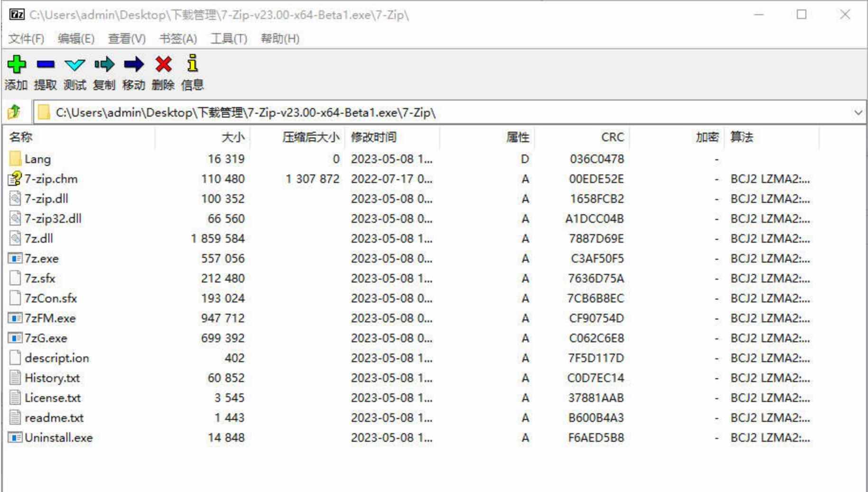Open the 帮助(H) menu
The image size is (868, 492).
click(x=280, y=38)
